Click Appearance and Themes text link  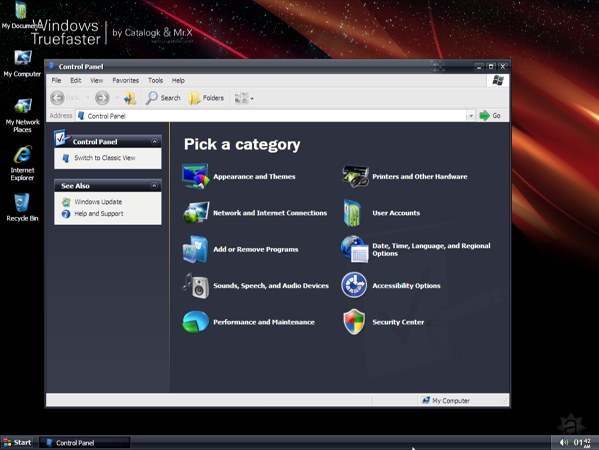point(254,176)
